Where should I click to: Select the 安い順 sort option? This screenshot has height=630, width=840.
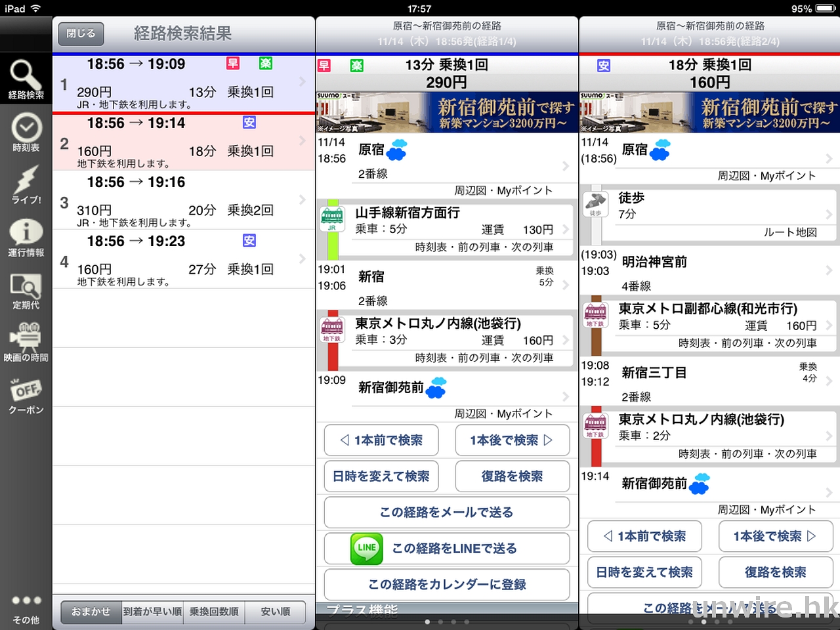click(275, 612)
